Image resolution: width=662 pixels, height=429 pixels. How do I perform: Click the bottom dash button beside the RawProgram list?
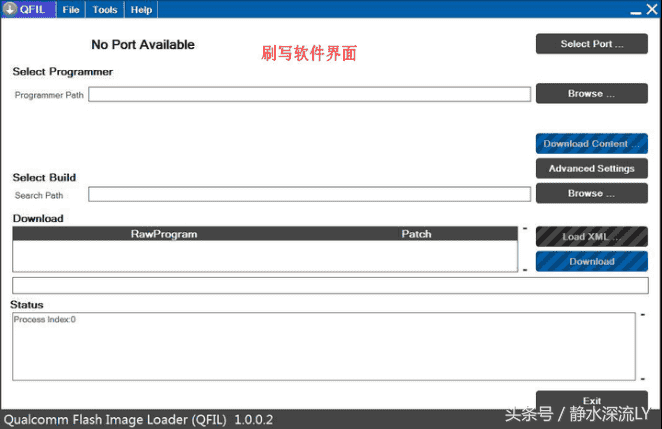(x=525, y=269)
